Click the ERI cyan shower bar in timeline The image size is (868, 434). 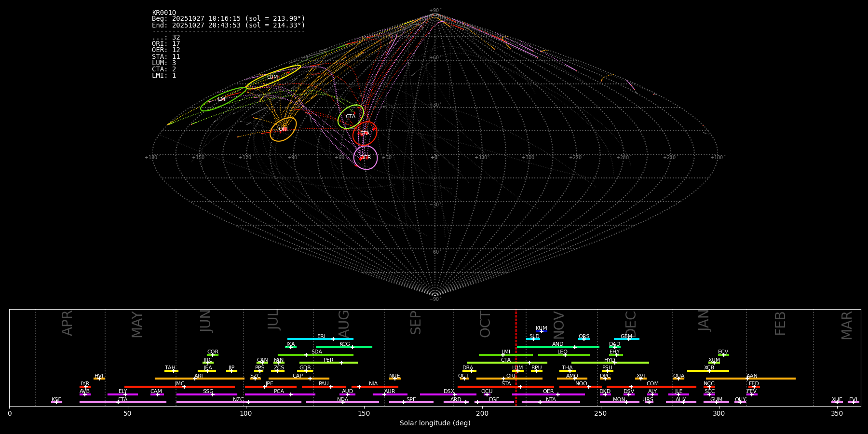click(x=320, y=339)
